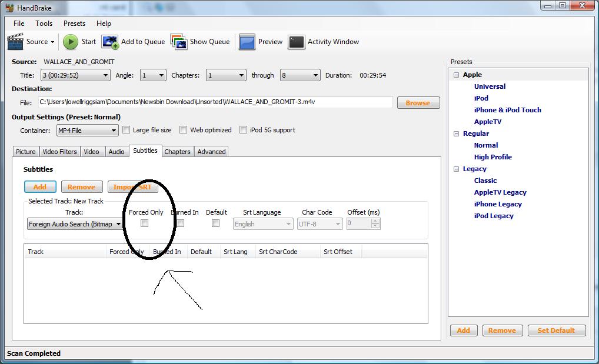Image resolution: width=599 pixels, height=364 pixels.
Task: Click the Import SRT button
Action: point(132,187)
